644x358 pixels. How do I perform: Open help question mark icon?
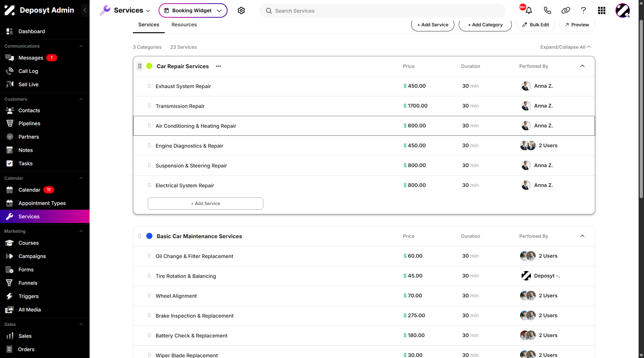(x=583, y=10)
